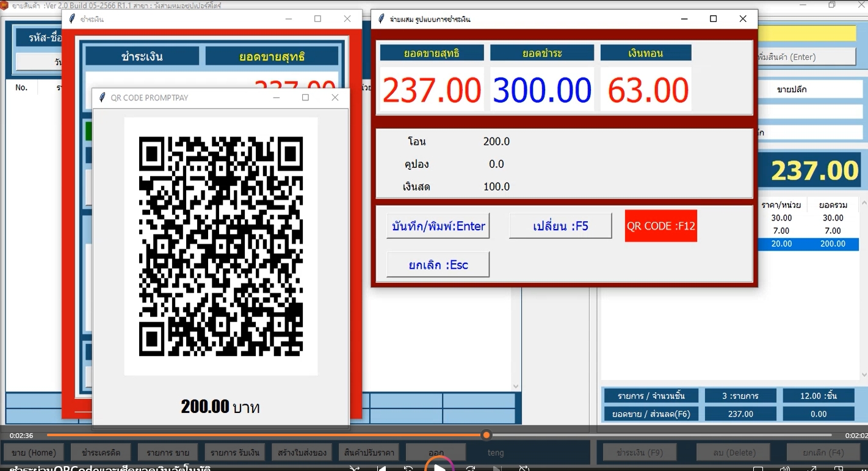Click the ชำระเงิน header in payment window
Screen dimensions: 868x471
click(x=142, y=57)
